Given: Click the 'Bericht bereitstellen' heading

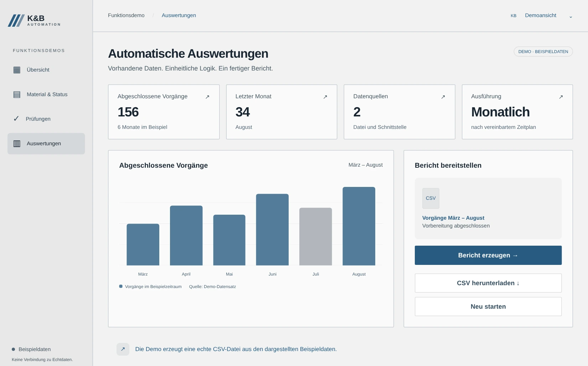Looking at the screenshot, I should 448,165.
